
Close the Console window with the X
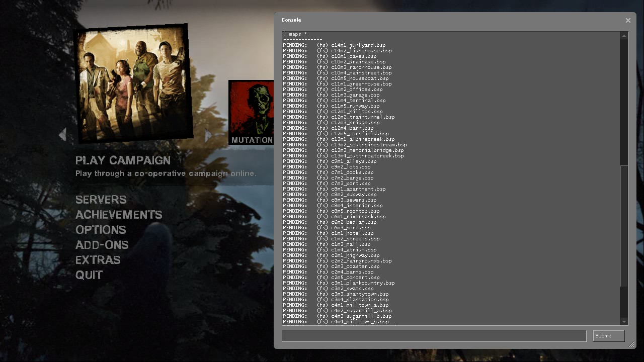pos(628,20)
